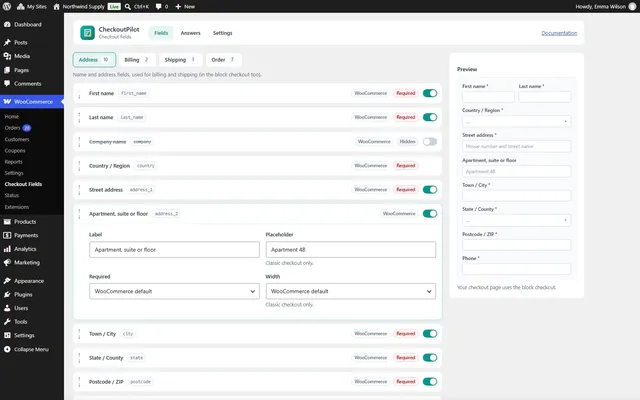This screenshot has height=400, width=640.
Task: Click the Comments sidebar icon
Action: [7, 84]
